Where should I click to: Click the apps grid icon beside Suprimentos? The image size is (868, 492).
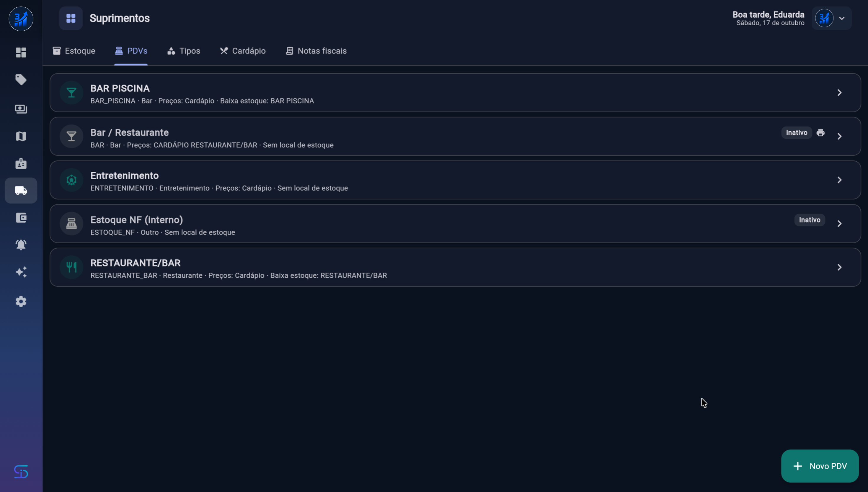[x=71, y=18]
